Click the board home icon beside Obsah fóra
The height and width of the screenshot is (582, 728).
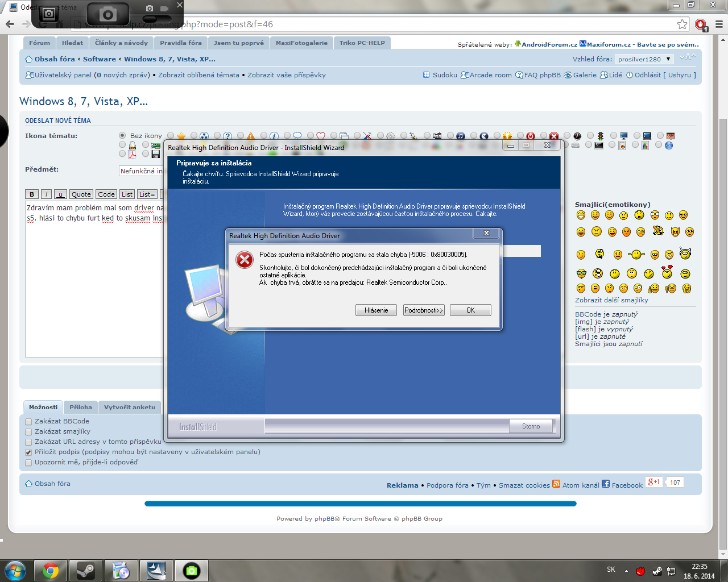[x=28, y=59]
